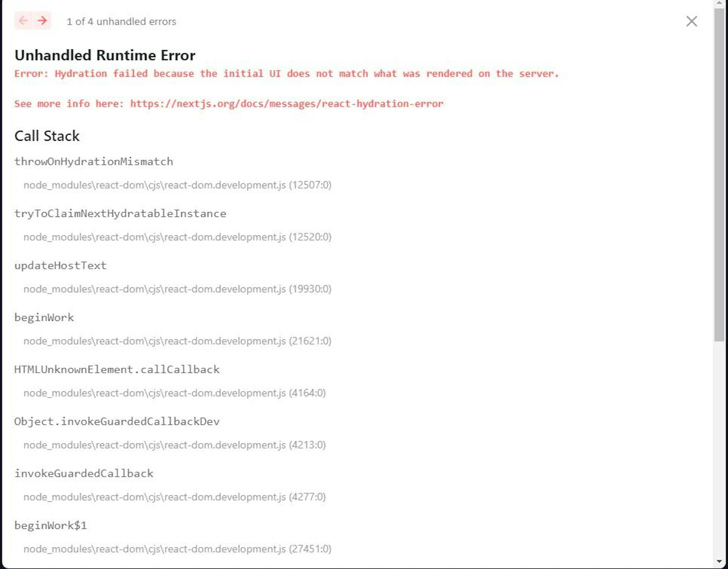Click the '1 of 4 unhandled errors' counter
Screen dimensions: 728x569
point(121,21)
